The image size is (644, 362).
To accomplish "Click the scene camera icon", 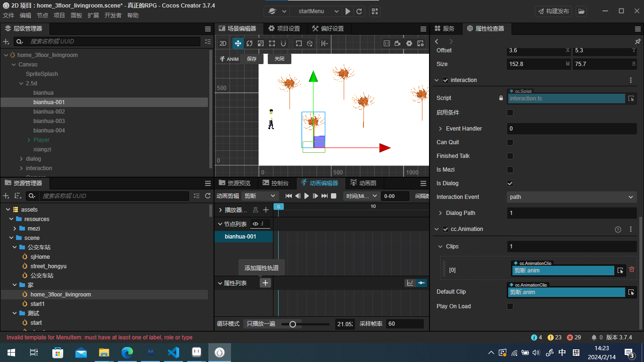I will click(398, 43).
